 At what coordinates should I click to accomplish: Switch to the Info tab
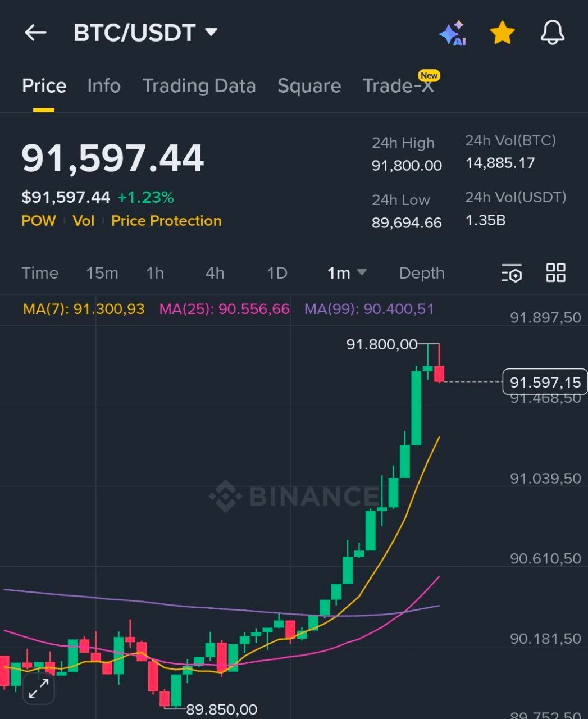pyautogui.click(x=104, y=86)
